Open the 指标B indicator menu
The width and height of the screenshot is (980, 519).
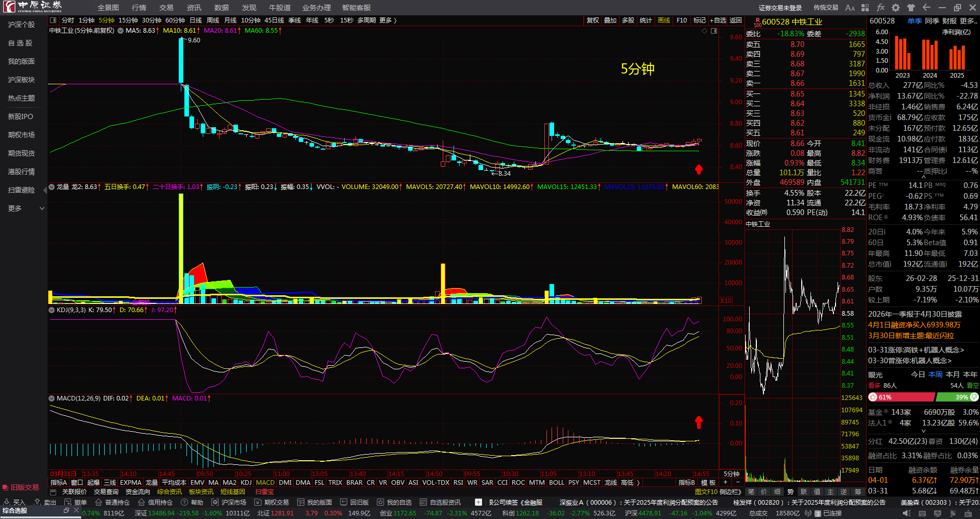[x=687, y=483]
